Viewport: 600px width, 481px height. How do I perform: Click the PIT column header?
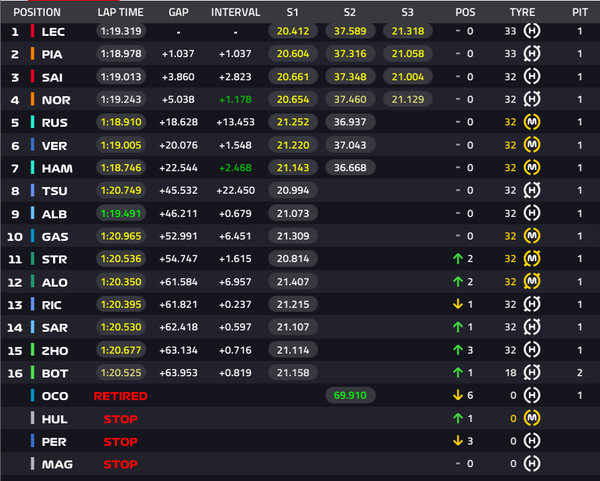pos(580,12)
